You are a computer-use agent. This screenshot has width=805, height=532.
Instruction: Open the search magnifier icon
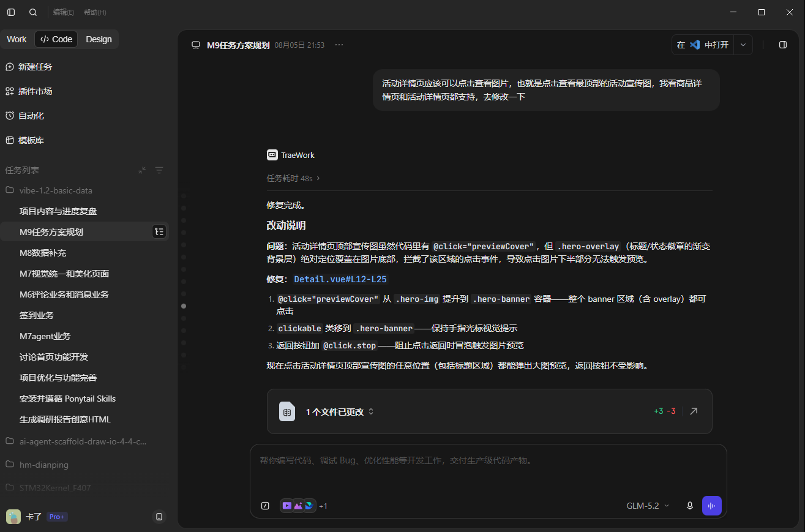coord(33,12)
